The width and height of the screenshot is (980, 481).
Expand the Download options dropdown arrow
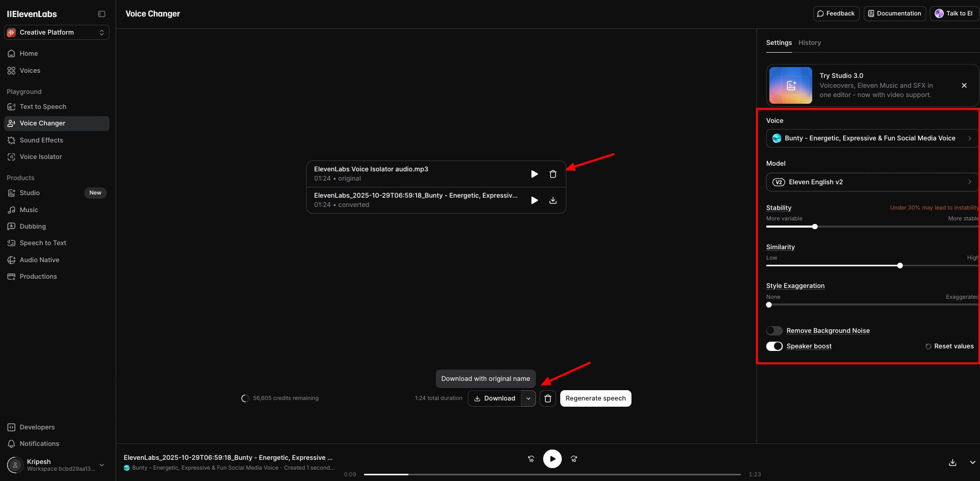528,398
